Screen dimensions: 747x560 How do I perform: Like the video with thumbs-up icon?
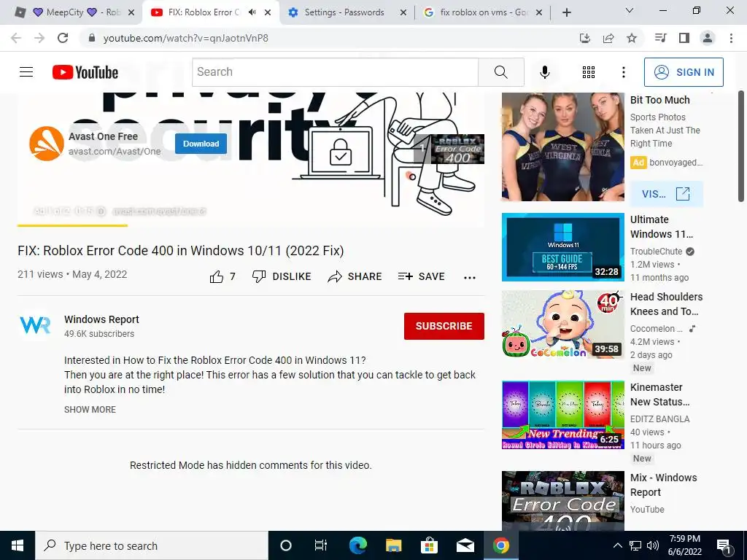[216, 276]
